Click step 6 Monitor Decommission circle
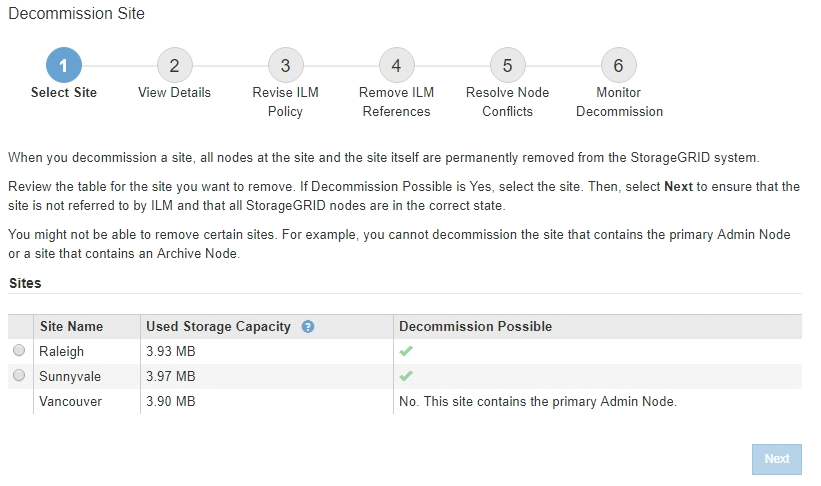Screen dimensions: 821x486 point(618,66)
